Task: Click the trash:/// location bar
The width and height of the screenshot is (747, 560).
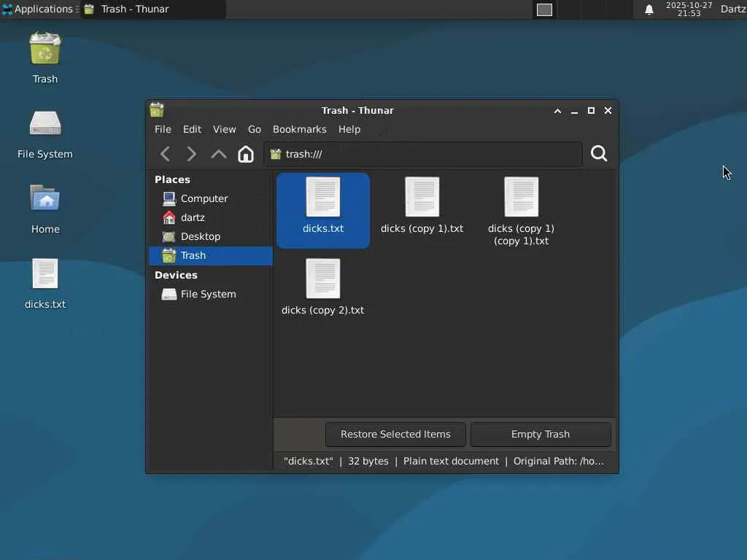Action: pyautogui.click(x=423, y=155)
